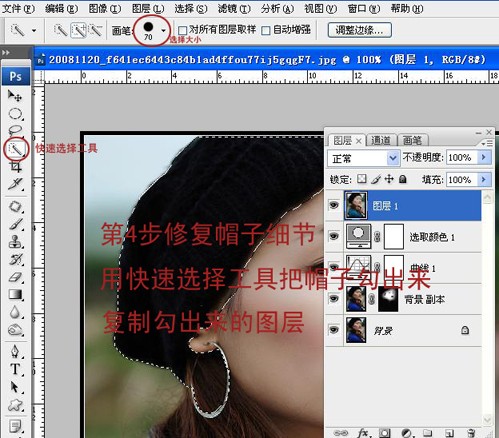Viewport: 499px width, 438px height.
Task: Delete layer trash icon
Action: click(471, 433)
